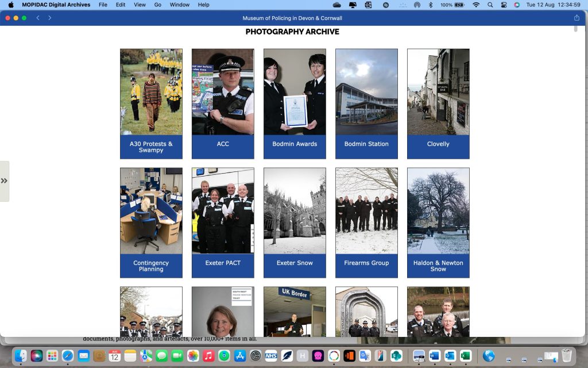This screenshot has width=588, height=368.
Task: Open the Help menu
Action: [x=204, y=5]
